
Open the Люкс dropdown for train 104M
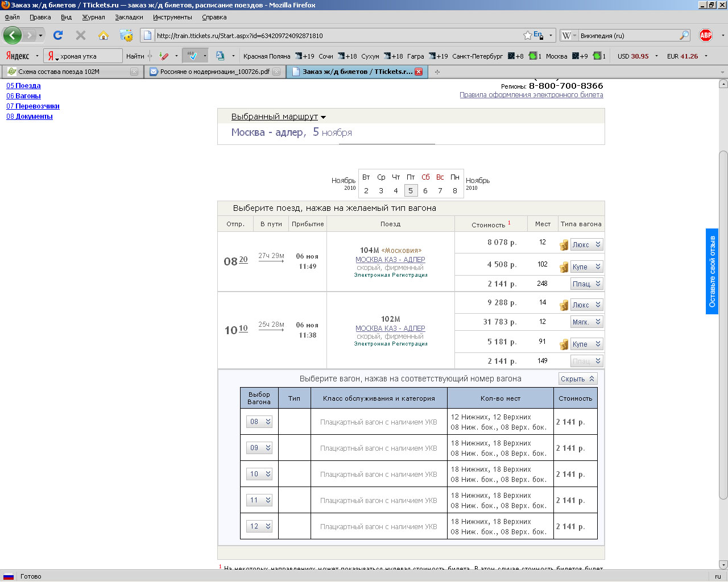point(586,244)
